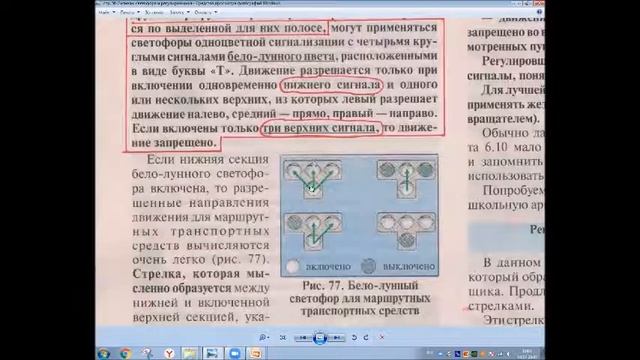Delete the picture with the red X icon
The image size is (640, 360).
tap(382, 338)
